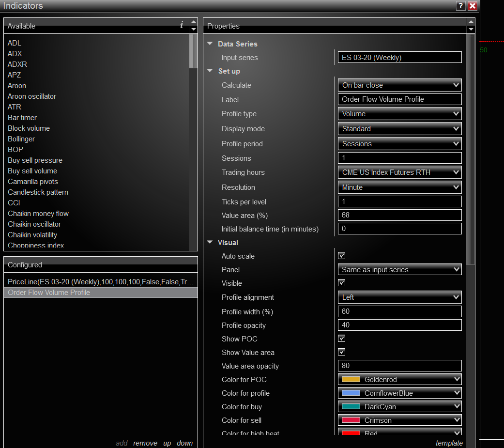This screenshot has width=504, height=448.
Task: Click the info 'i' icon in Available panel
Action: point(182,25)
